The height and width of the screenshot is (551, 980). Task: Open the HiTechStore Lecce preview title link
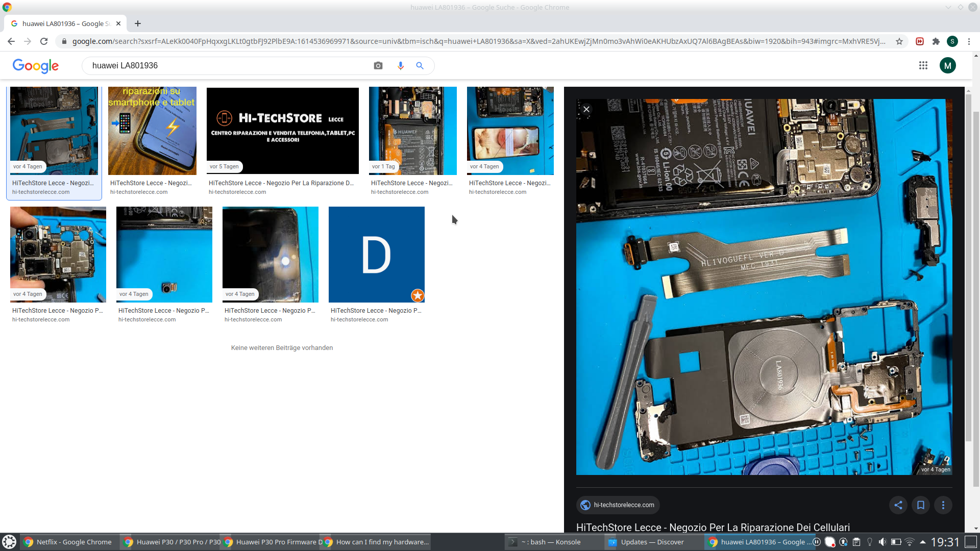pyautogui.click(x=713, y=528)
